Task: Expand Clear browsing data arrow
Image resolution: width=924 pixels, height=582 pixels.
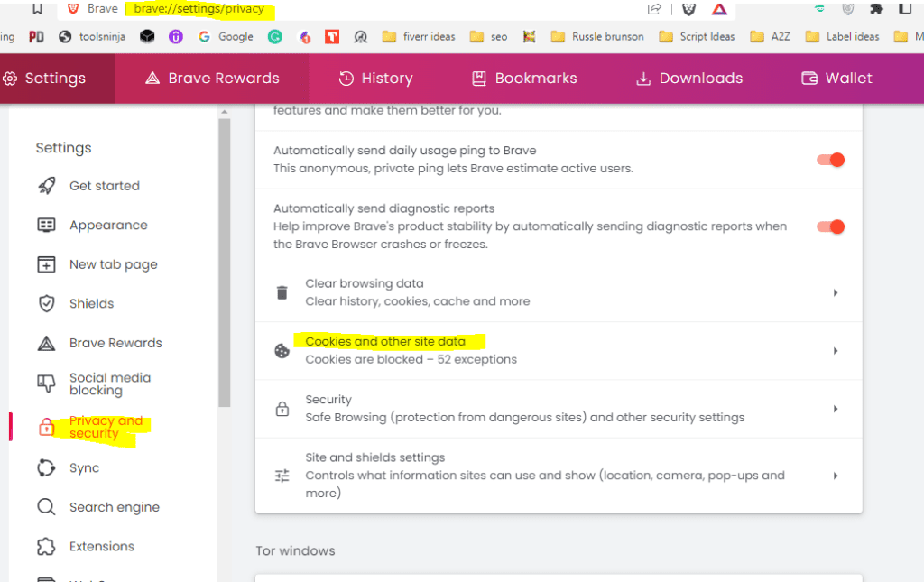Action: click(x=836, y=292)
